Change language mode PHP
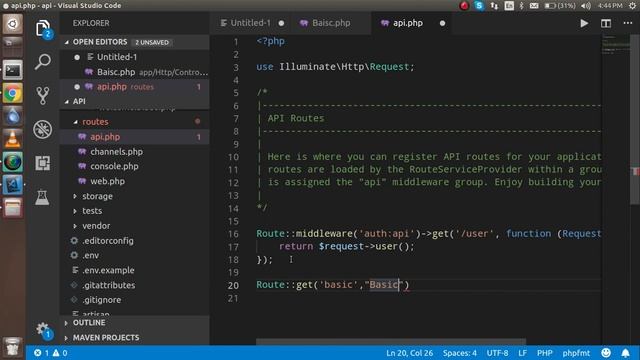640x360 pixels. (544, 353)
